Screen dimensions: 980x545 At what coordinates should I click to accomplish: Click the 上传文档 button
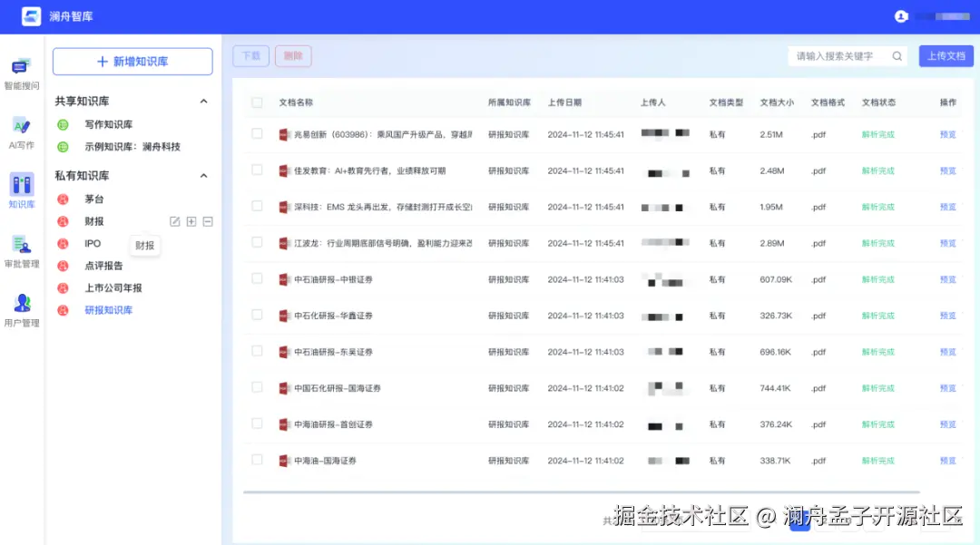click(946, 56)
